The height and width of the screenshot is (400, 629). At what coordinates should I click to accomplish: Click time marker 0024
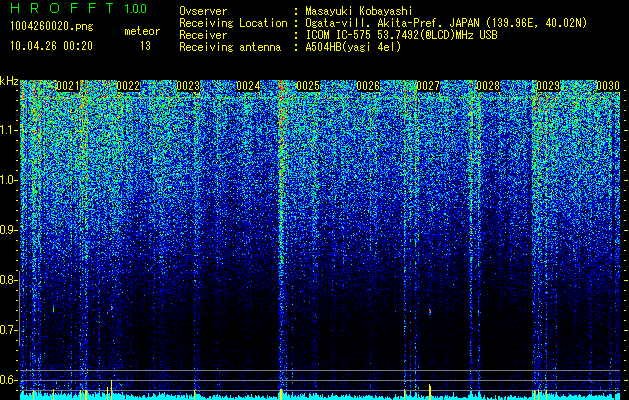coord(248,86)
